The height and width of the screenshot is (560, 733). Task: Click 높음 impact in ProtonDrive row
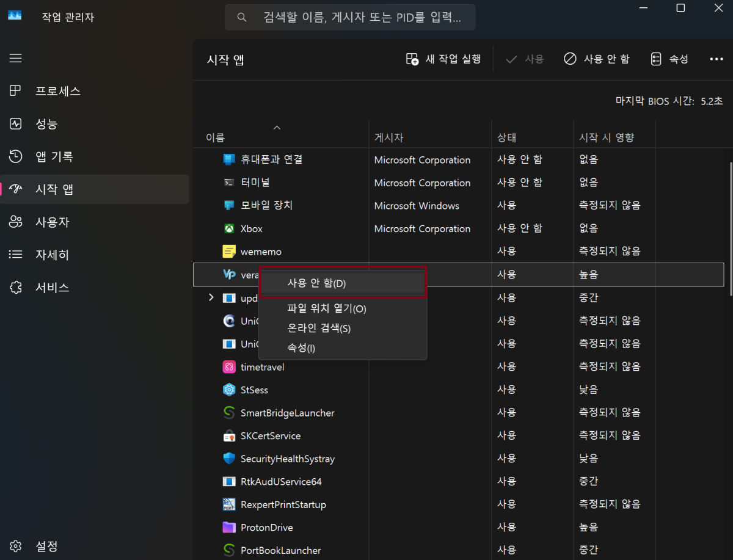(x=588, y=528)
